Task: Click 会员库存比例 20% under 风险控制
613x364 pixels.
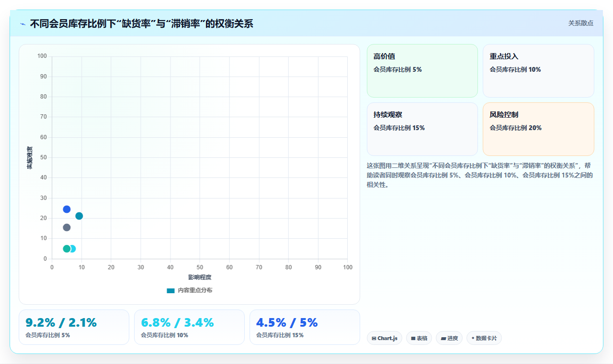Action: pyautogui.click(x=515, y=128)
